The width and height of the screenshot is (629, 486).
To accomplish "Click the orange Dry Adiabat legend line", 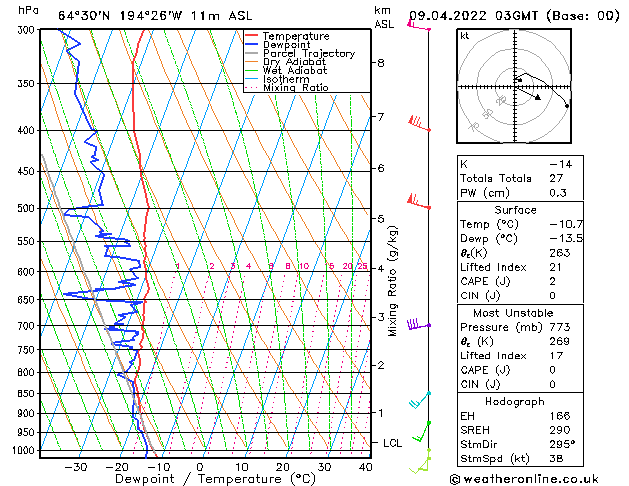I will coord(252,62).
